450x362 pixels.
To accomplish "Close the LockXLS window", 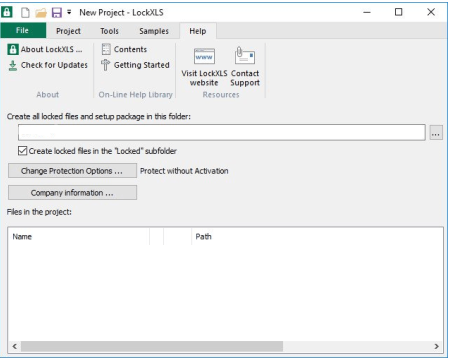I will [x=431, y=12].
